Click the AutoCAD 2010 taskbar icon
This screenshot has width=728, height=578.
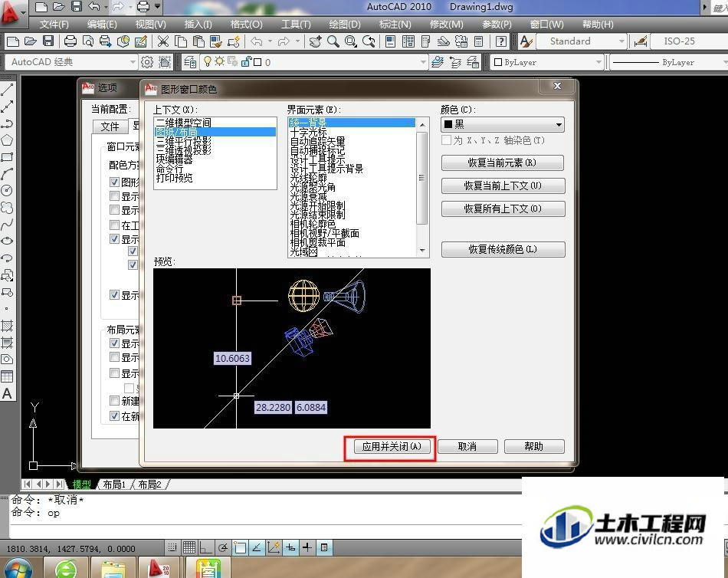[x=159, y=568]
